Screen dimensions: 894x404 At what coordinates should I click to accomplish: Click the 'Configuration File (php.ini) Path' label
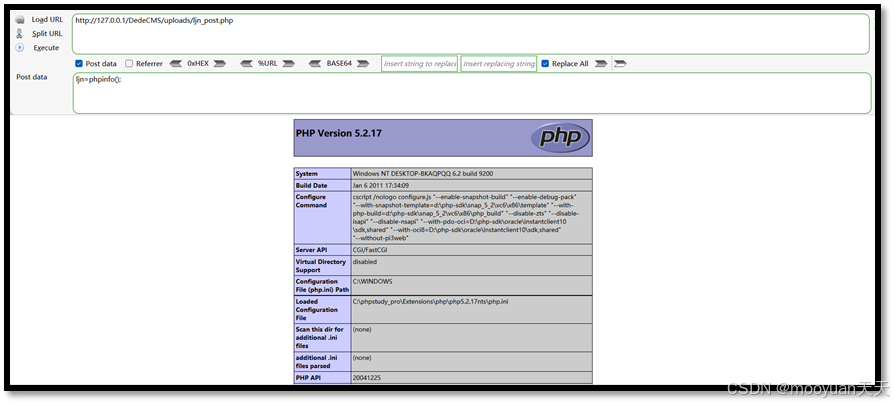point(322,286)
